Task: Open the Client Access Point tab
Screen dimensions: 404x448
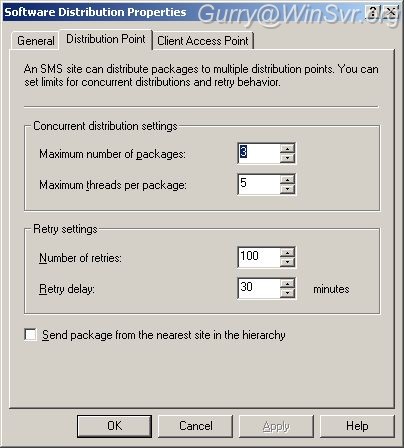Action: click(203, 41)
